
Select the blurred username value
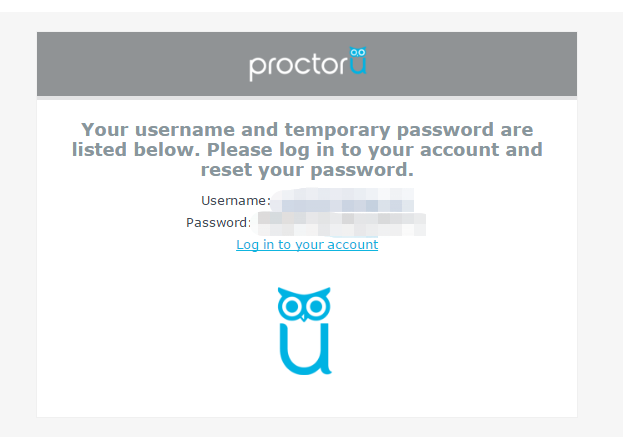point(342,200)
